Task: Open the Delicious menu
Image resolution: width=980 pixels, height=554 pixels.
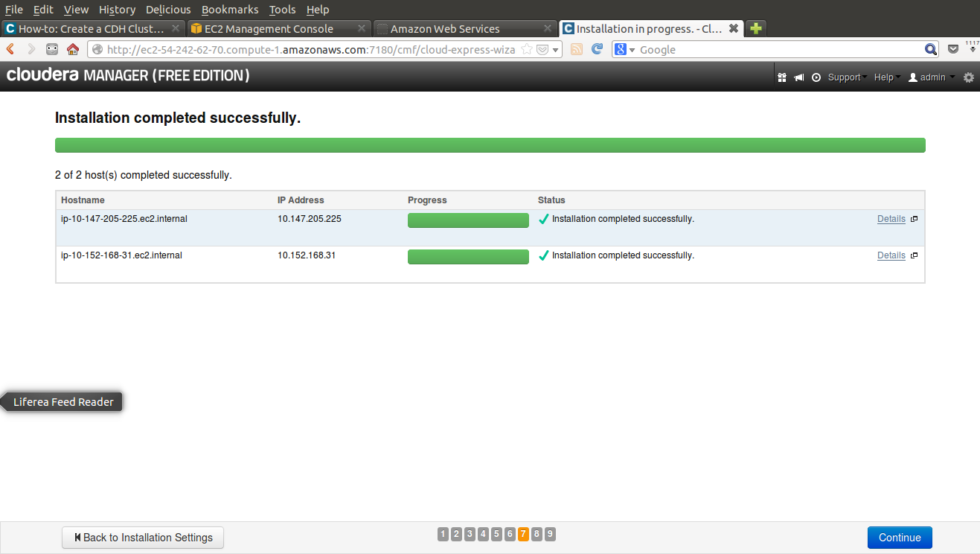Action: click(168, 9)
